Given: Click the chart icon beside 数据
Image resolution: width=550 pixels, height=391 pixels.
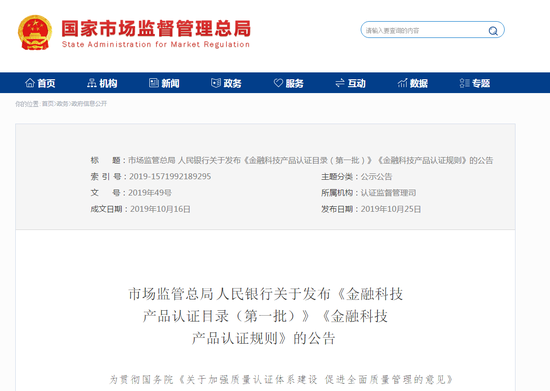Looking at the screenshot, I should [x=402, y=83].
